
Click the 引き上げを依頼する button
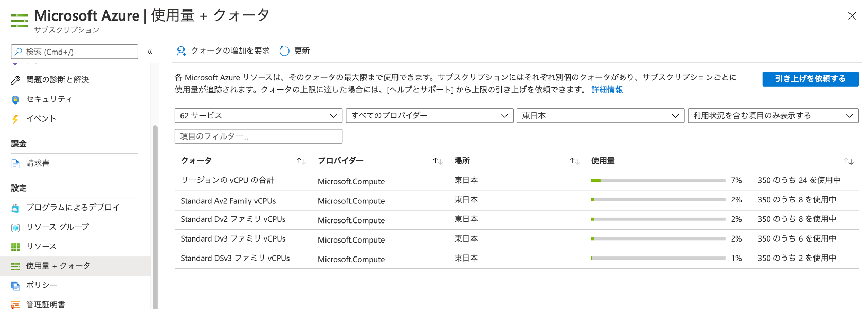810,79
